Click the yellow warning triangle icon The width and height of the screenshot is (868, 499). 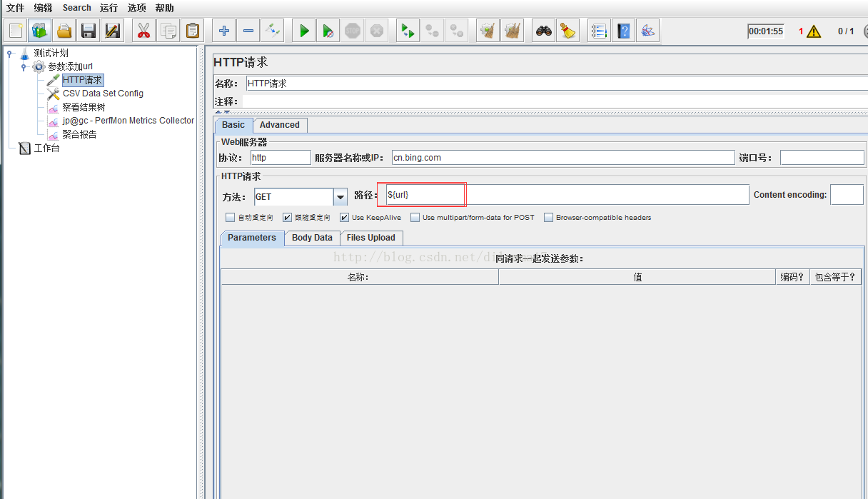[x=814, y=31]
